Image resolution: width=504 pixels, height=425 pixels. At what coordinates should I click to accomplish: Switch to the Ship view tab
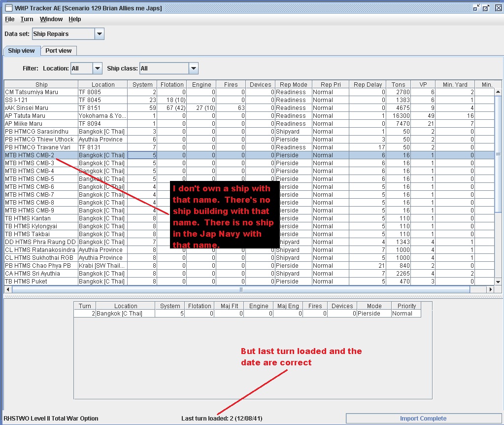21,50
